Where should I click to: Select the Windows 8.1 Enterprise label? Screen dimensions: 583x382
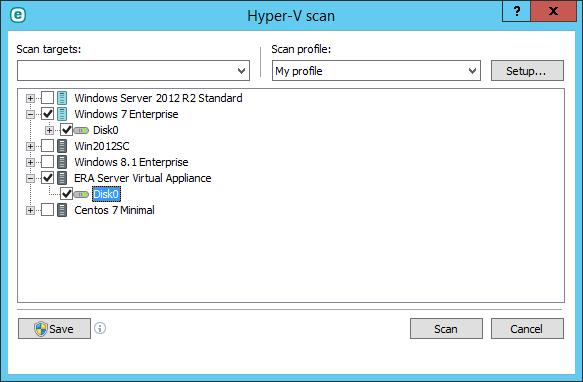point(131,162)
